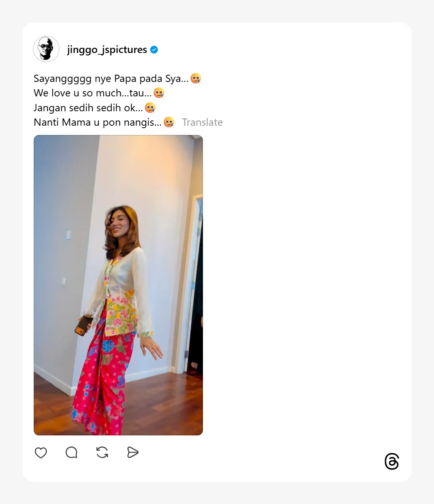
Task: Like the post with the heart icon
Action: coord(41,453)
